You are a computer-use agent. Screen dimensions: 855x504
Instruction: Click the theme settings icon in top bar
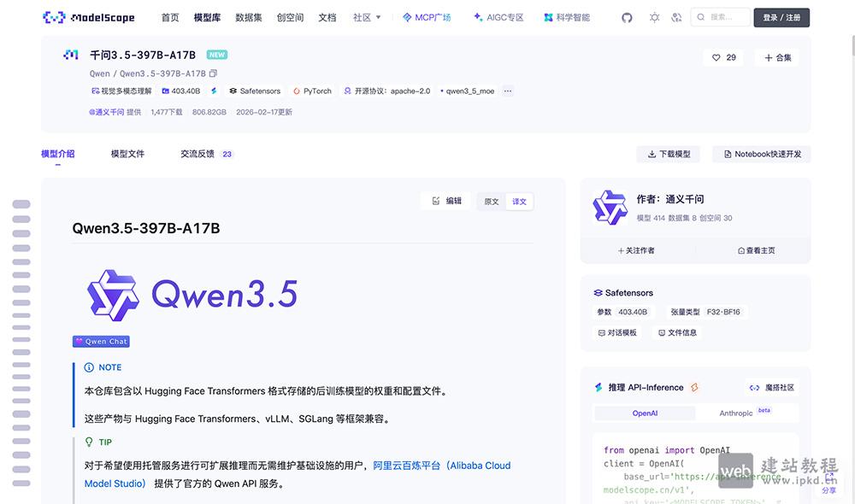pyautogui.click(x=654, y=17)
